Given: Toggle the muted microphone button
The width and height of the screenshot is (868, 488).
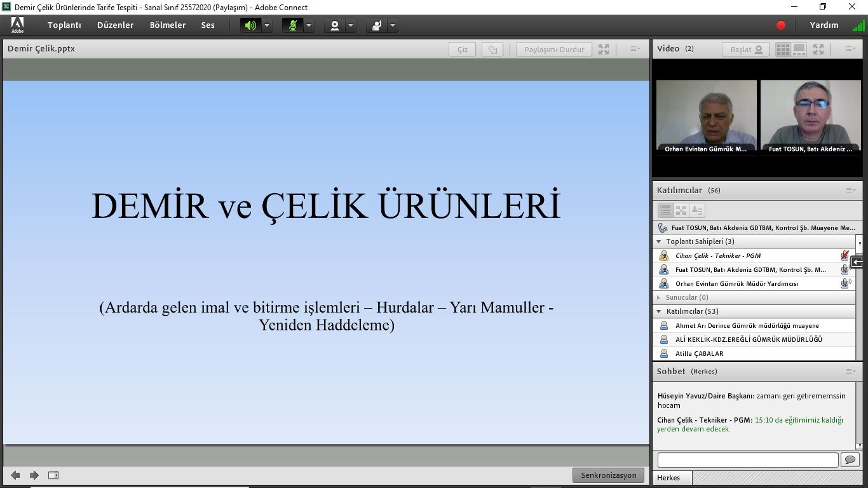Looking at the screenshot, I should [292, 25].
